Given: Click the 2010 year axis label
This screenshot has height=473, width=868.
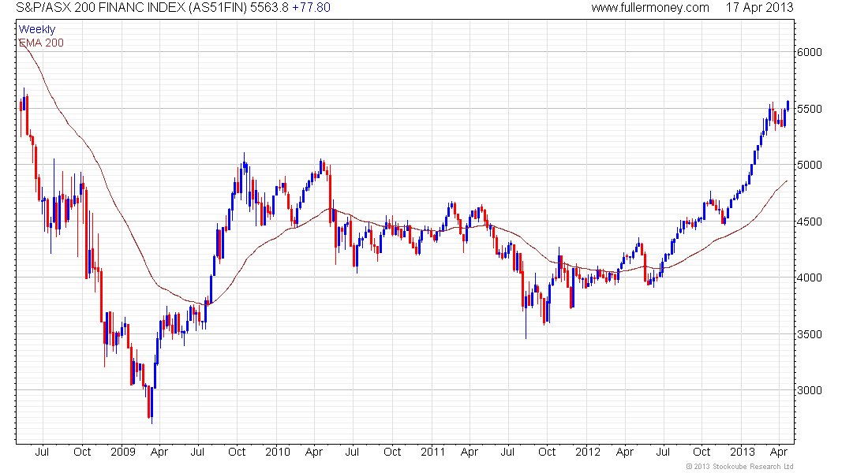Looking at the screenshot, I should tap(277, 452).
